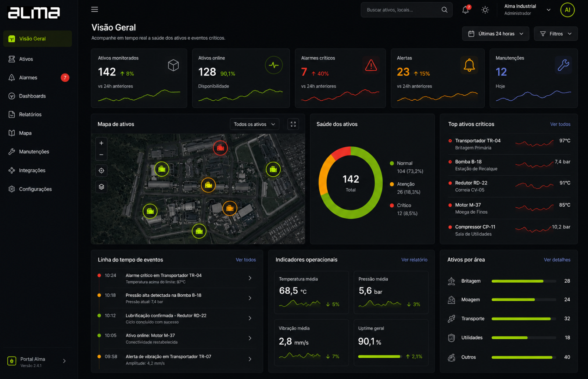
Task: Click Normal legend in Saúde dos ativos
Action: (406, 167)
